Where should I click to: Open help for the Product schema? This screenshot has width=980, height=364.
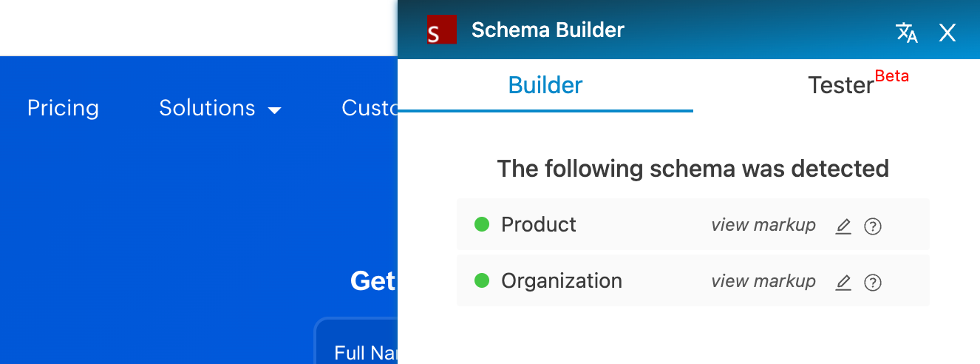coord(873,226)
